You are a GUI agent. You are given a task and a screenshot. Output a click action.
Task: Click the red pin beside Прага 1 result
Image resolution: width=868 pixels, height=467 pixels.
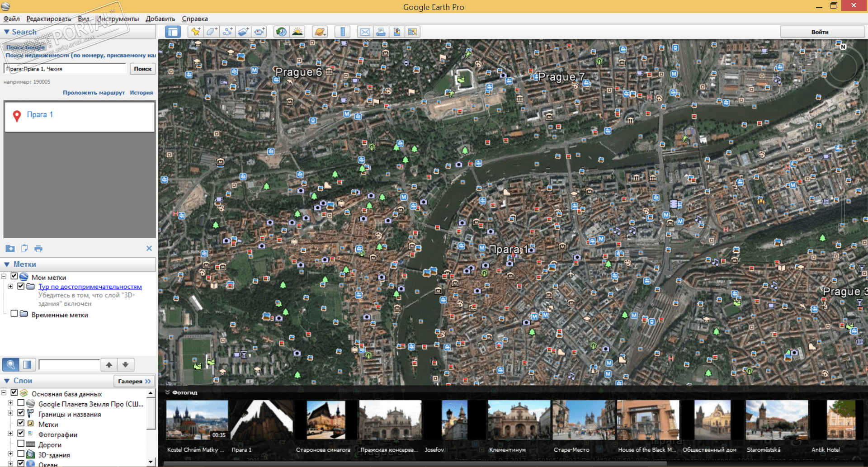click(x=17, y=116)
